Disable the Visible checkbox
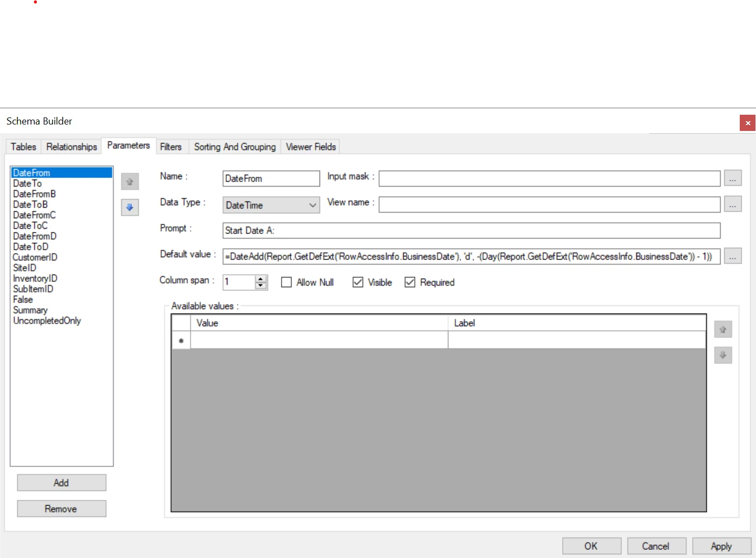The height and width of the screenshot is (558, 756). coord(358,282)
